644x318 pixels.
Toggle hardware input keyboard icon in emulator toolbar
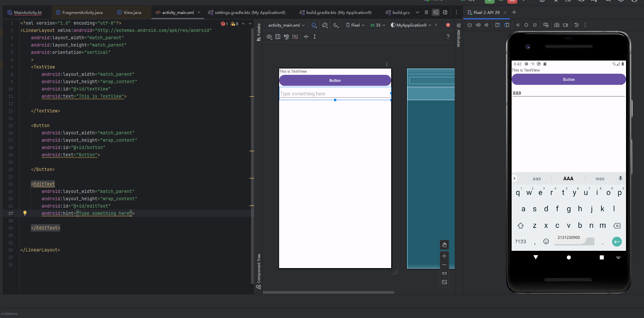point(546,25)
